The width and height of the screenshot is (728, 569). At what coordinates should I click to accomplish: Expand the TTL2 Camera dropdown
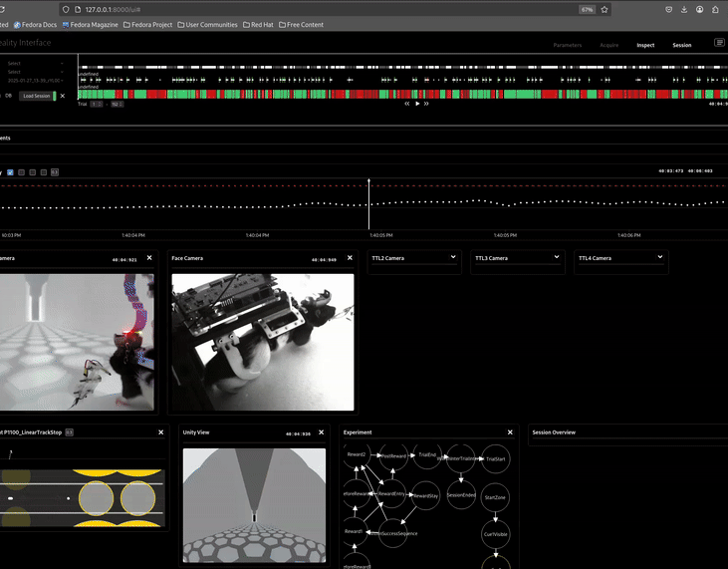pyautogui.click(x=453, y=257)
